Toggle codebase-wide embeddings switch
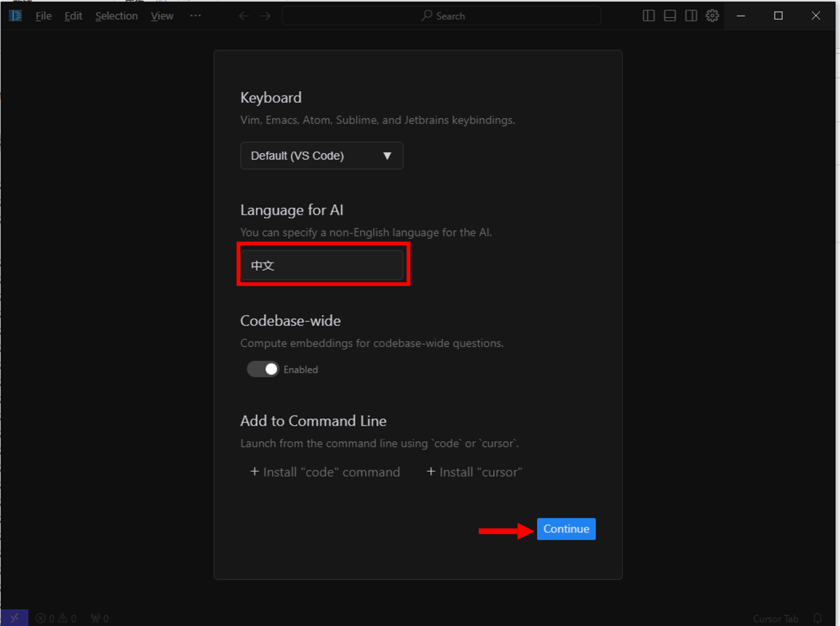 tap(263, 369)
